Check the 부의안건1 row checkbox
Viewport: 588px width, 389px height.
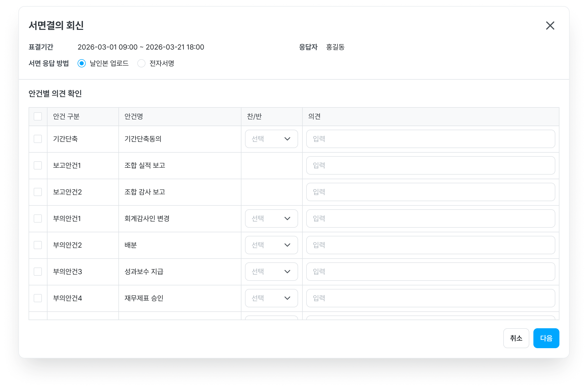pyautogui.click(x=38, y=218)
